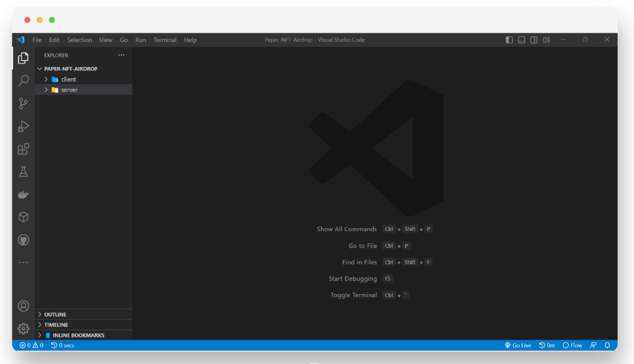Click the 0m time tracker status item
This screenshot has height=364, width=634.
[x=547, y=345]
